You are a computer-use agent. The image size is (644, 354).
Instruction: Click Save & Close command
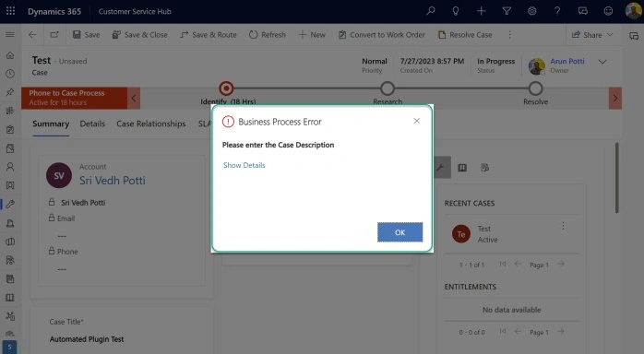[139, 35]
